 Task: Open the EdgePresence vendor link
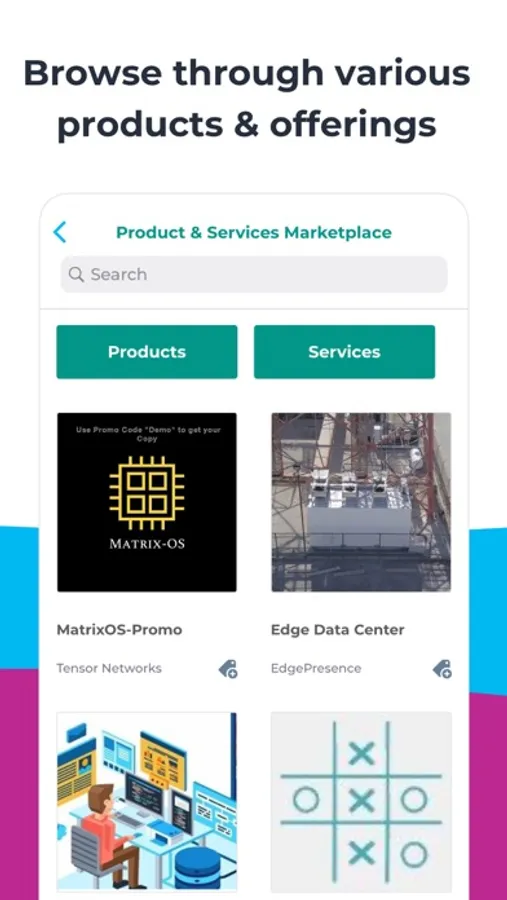tap(316, 668)
